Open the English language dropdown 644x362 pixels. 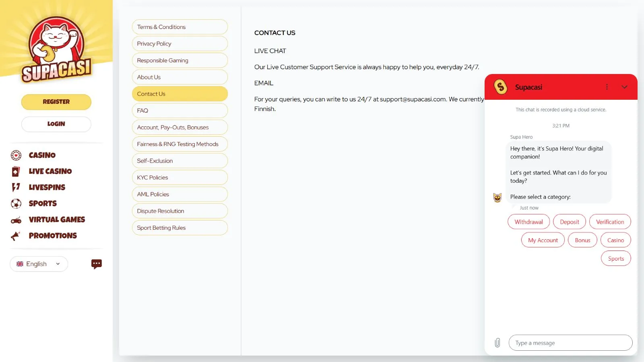click(39, 264)
